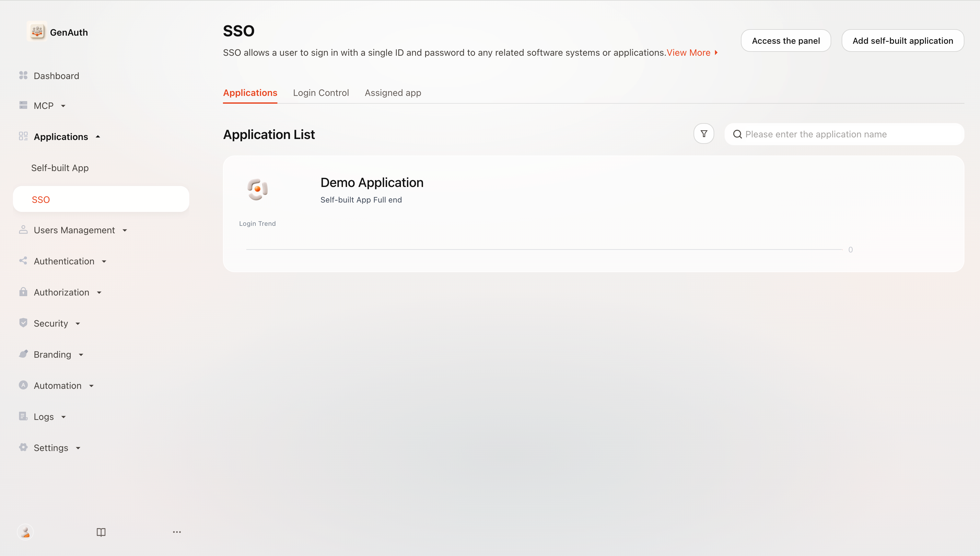Viewport: 980px width, 556px height.
Task: Click the Security shield icon
Action: 23,323
